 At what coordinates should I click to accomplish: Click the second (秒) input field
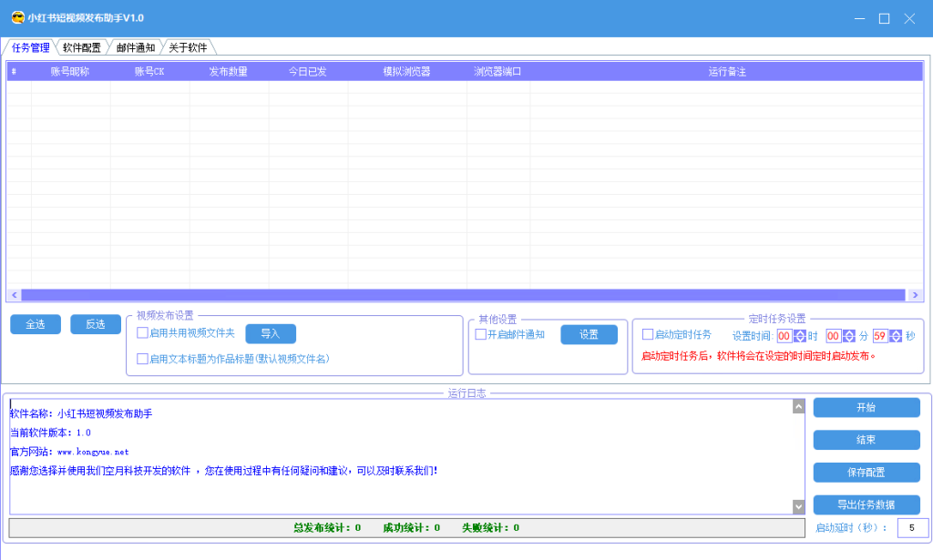point(880,336)
